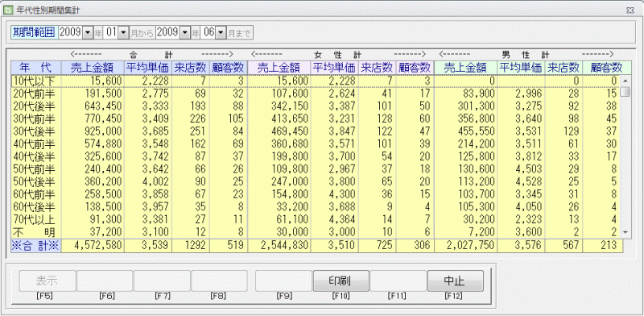Click the table scrollbar down arrow
The image size is (644, 316).
point(625,233)
